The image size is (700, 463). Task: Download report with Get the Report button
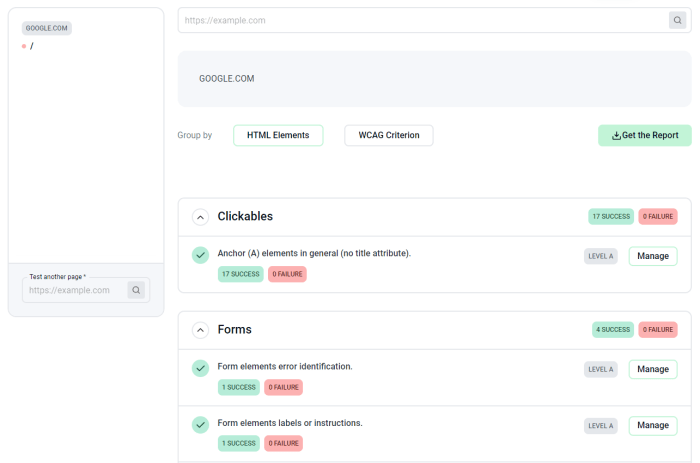tap(644, 135)
